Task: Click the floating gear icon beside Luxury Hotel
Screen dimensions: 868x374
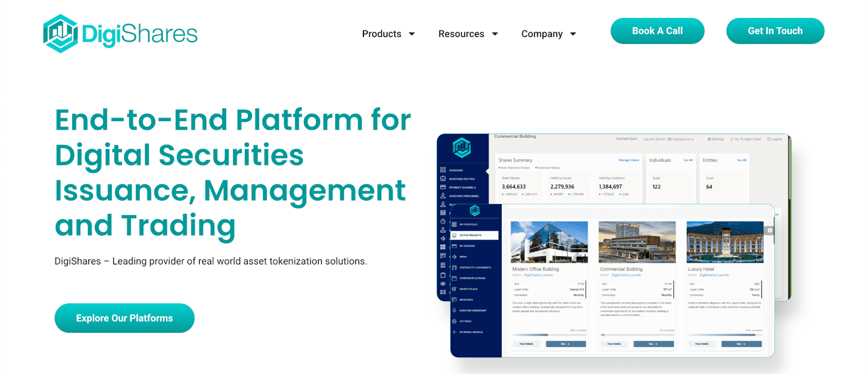Action: pos(769,231)
